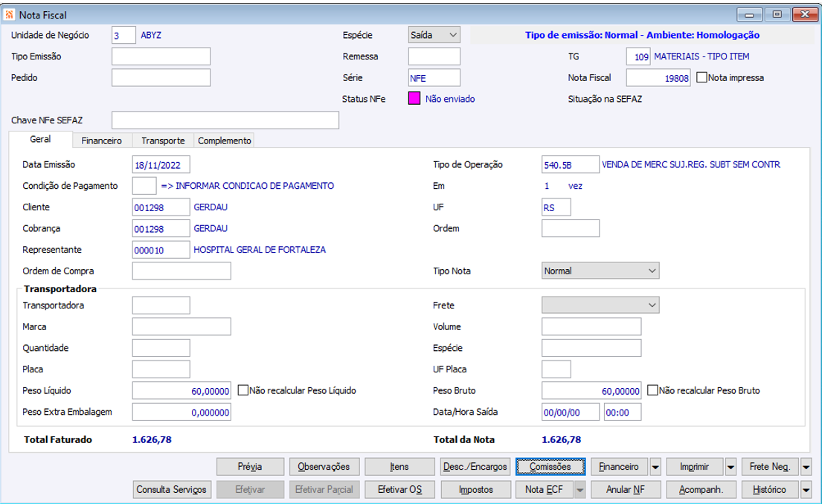Open the Complemento tab
This screenshot has width=822, height=504.
click(225, 140)
